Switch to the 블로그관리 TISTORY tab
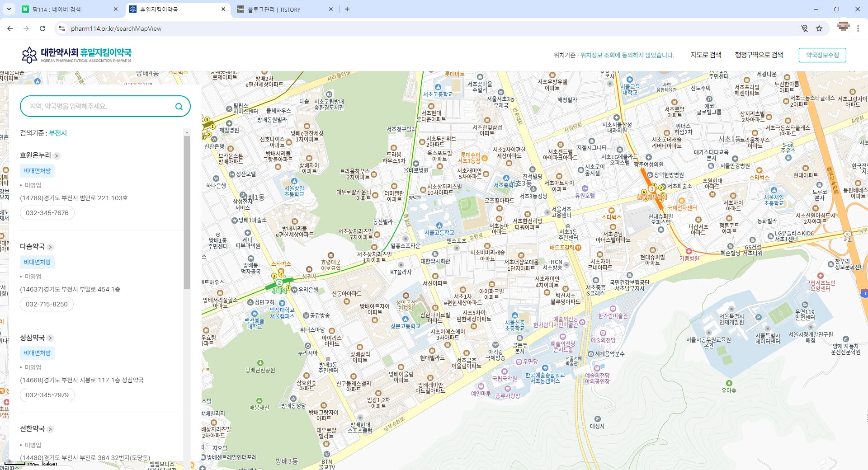The image size is (868, 470). (x=285, y=9)
